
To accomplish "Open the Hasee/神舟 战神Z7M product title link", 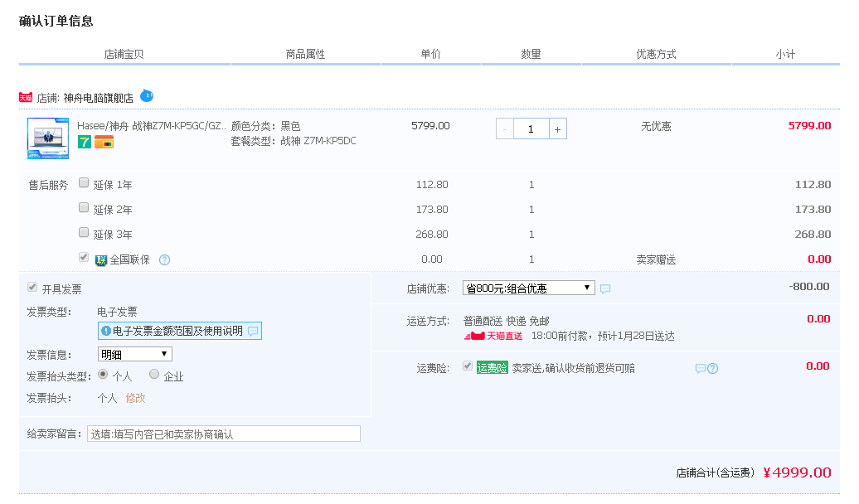I will click(x=151, y=125).
